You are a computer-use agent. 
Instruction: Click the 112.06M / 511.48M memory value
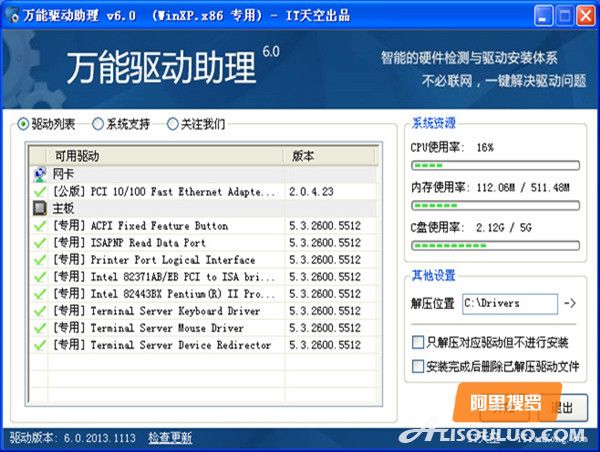click(x=523, y=188)
